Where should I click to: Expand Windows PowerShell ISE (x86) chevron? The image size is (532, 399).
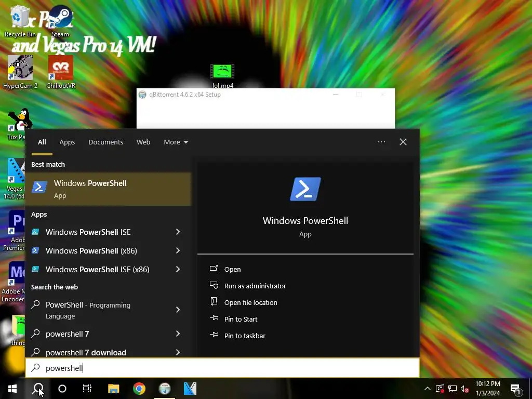(x=178, y=269)
